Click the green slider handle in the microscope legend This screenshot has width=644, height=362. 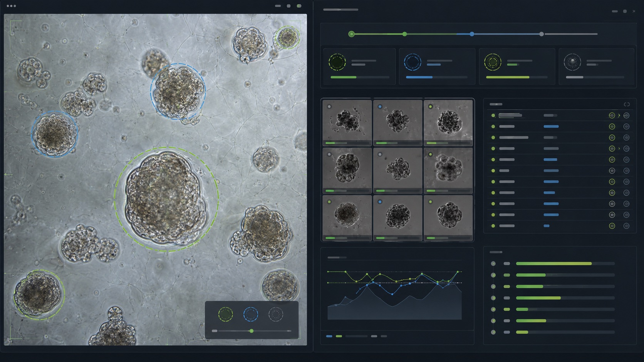point(252,331)
